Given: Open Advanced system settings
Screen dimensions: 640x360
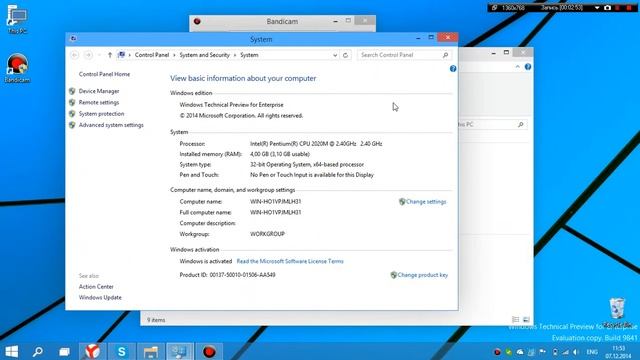Looking at the screenshot, I should click(111, 125).
